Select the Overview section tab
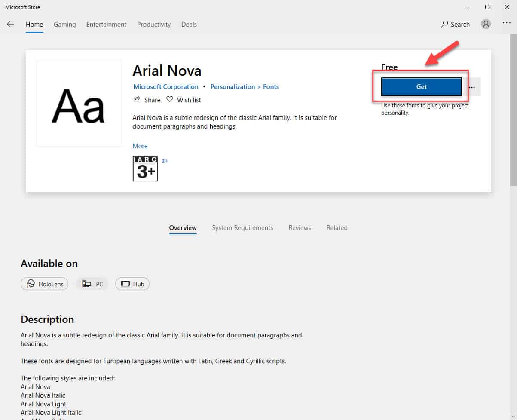Viewport: 517px width, 420px height. (x=183, y=228)
